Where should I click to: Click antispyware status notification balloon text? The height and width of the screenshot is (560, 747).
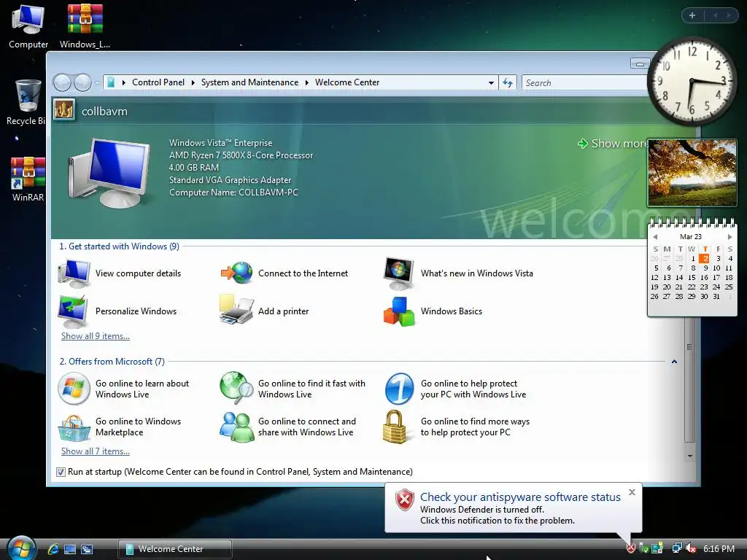pyautogui.click(x=520, y=508)
